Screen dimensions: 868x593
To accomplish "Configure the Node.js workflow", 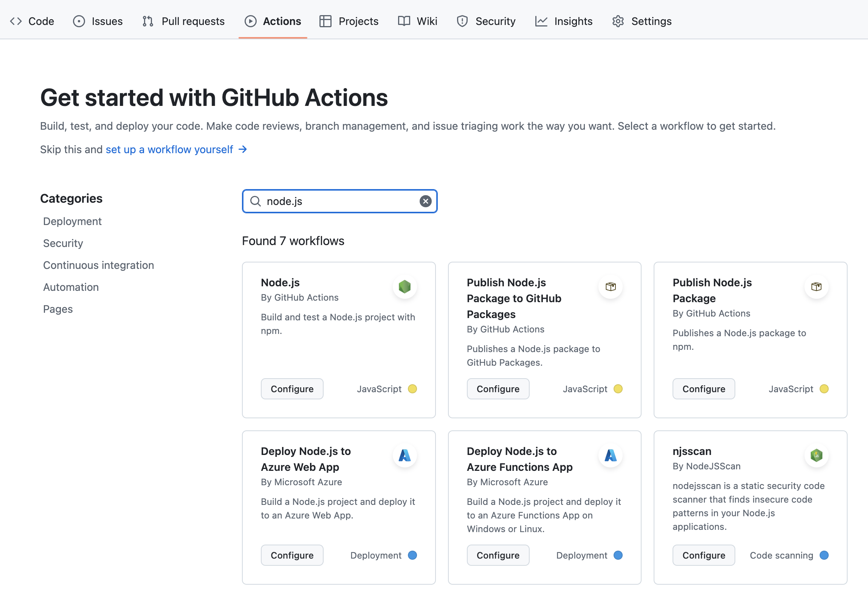I will (292, 389).
